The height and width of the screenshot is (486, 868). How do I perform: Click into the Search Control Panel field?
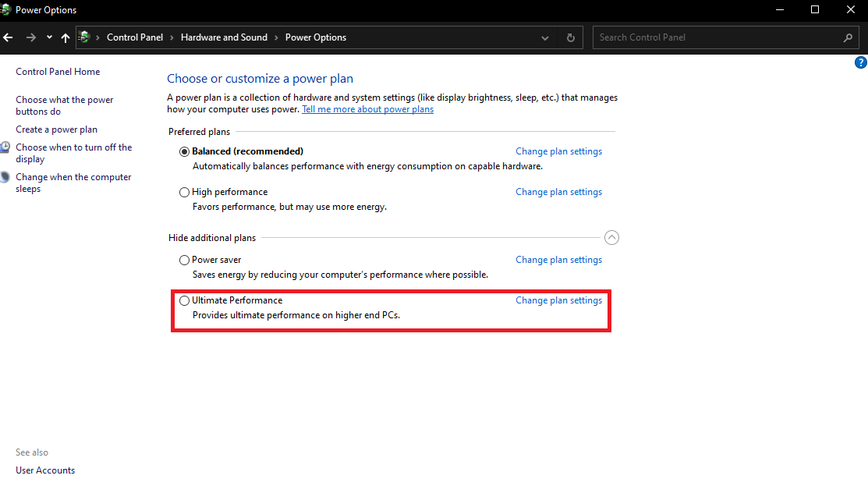point(716,37)
